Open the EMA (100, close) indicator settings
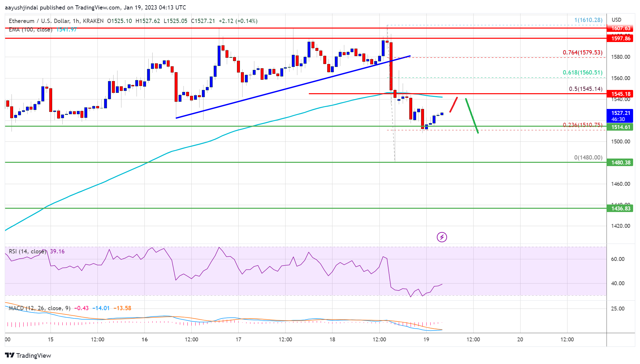This screenshot has height=364, width=640. click(31, 30)
